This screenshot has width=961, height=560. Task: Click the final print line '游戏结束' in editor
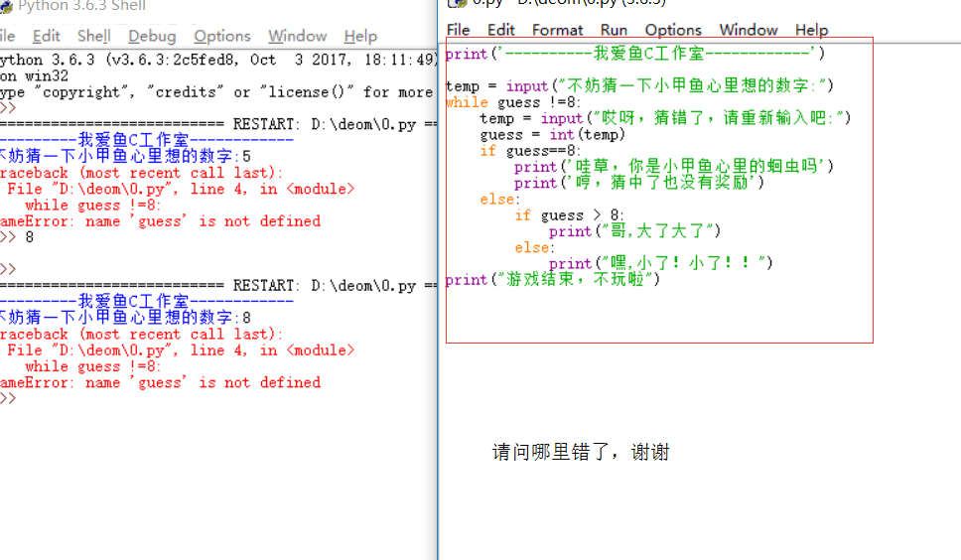pyautogui.click(x=552, y=279)
